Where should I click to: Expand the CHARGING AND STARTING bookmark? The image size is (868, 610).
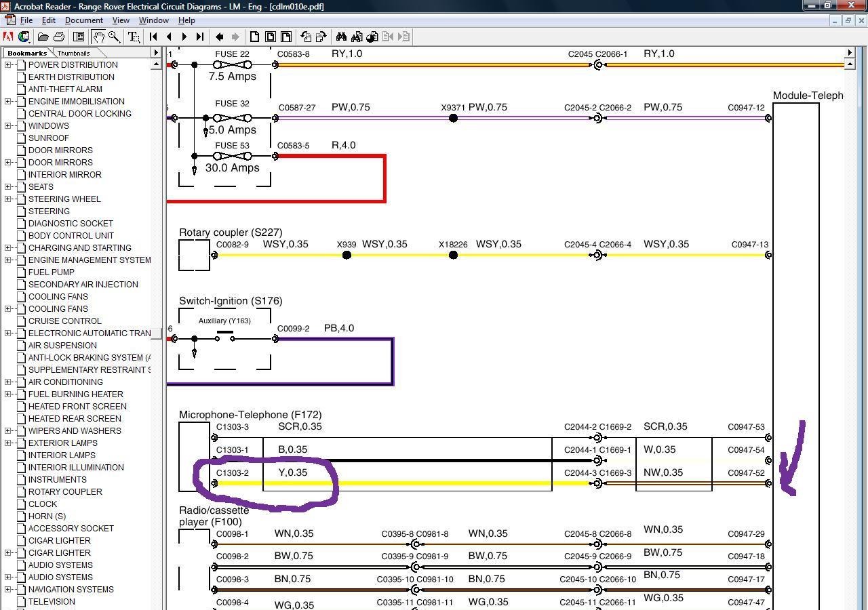[8, 248]
